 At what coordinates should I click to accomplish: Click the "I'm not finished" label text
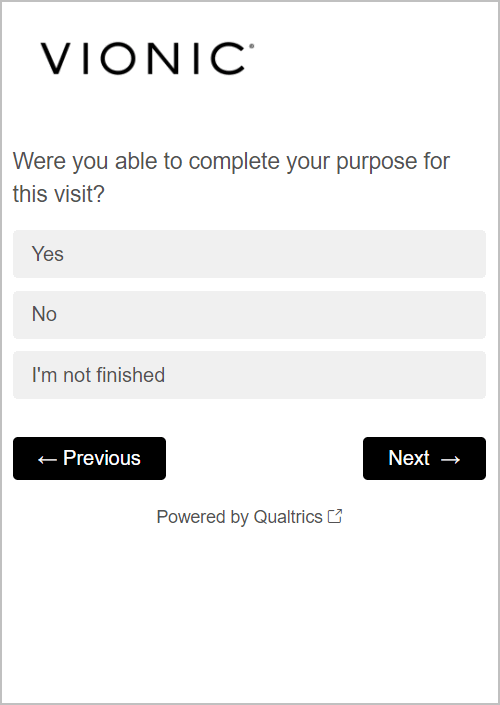98,375
